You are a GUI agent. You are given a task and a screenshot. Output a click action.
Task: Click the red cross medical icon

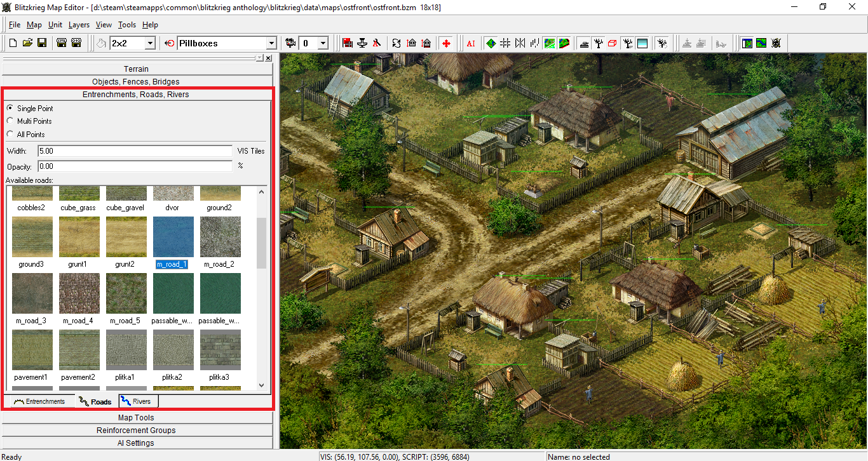(x=446, y=43)
